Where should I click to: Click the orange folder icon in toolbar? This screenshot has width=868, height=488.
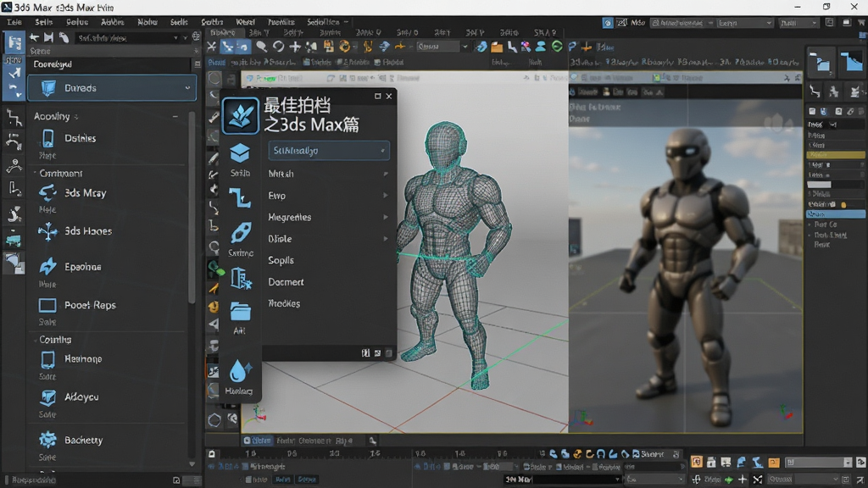pyautogui.click(x=497, y=47)
